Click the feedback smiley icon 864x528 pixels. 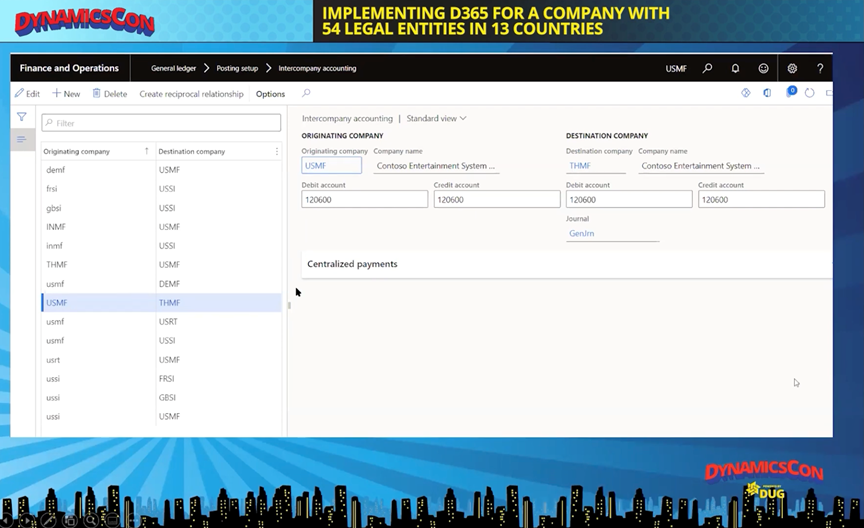764,69
